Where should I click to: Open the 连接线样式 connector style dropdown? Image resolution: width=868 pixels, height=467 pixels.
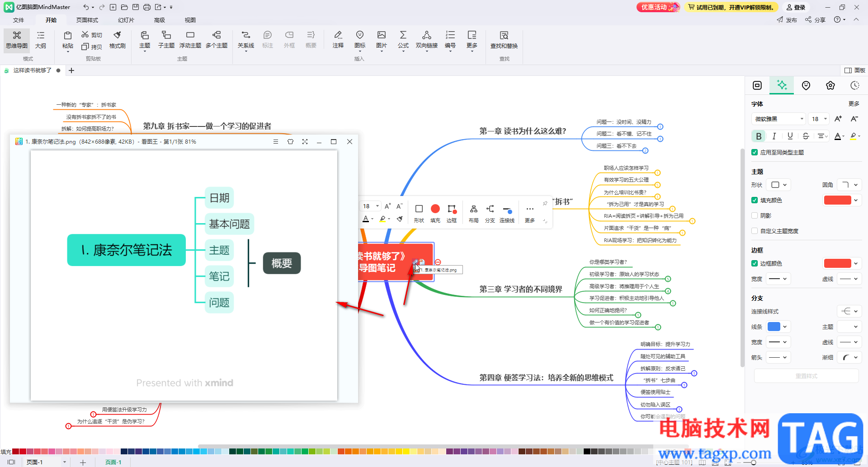coord(849,311)
